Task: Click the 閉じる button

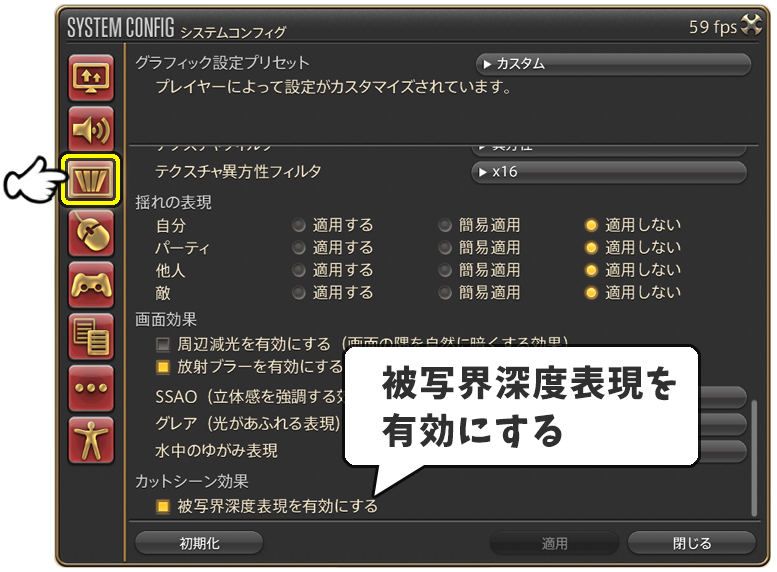Action: tap(692, 543)
